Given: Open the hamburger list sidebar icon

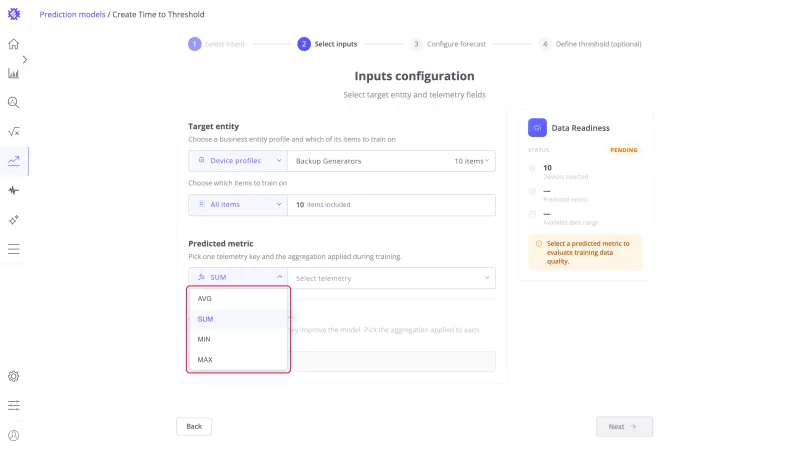Looking at the screenshot, I should (14, 249).
